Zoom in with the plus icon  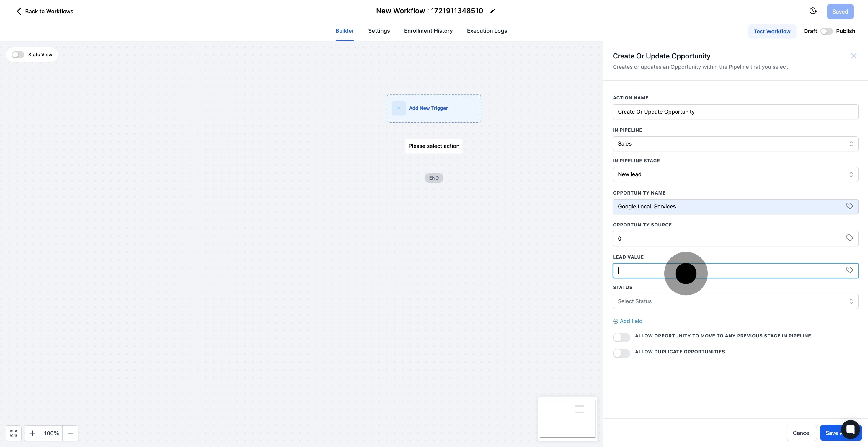[32, 433]
